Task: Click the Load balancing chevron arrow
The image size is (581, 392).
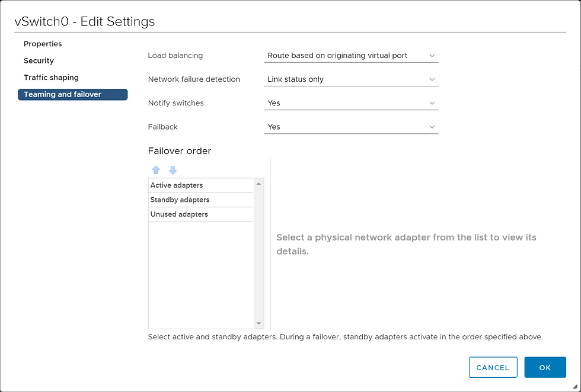Action: click(432, 56)
